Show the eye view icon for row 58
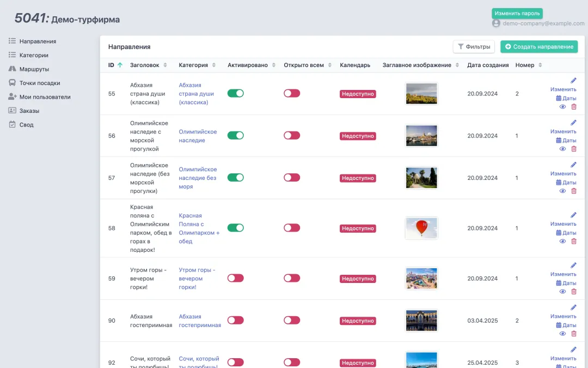This screenshot has width=588, height=368. (x=562, y=241)
